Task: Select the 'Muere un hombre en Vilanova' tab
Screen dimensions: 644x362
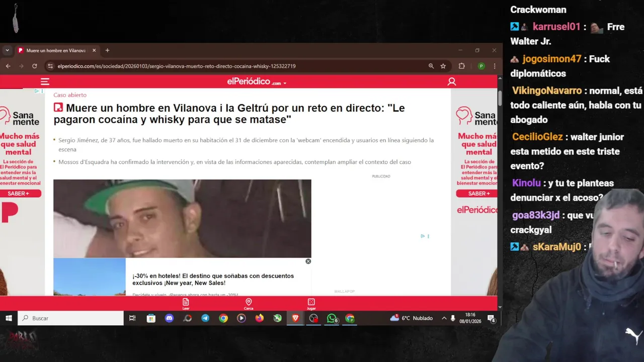Action: (56, 50)
